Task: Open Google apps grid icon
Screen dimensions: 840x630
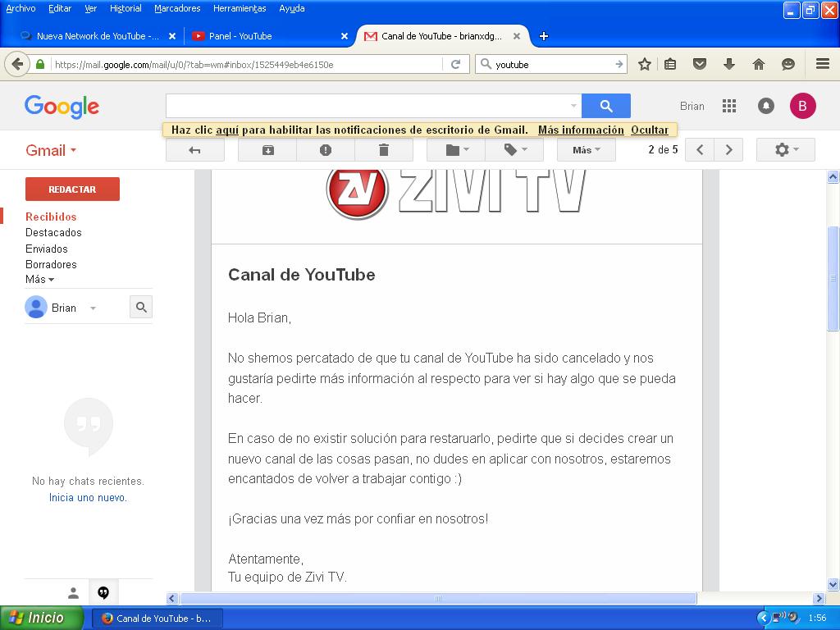Action: pos(728,106)
